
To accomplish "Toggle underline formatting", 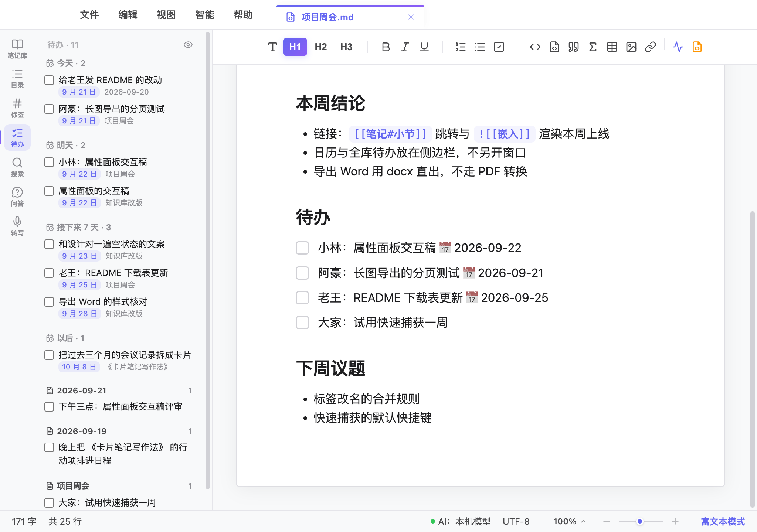I will tap(424, 47).
